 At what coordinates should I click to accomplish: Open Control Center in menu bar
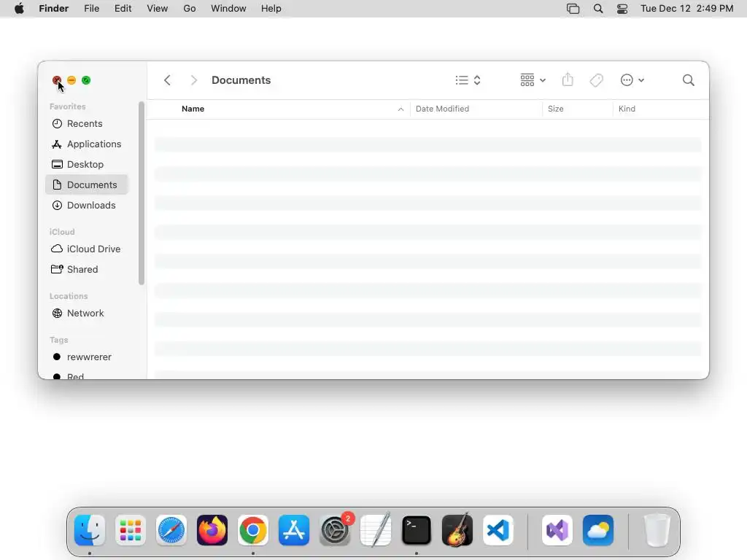coord(622,9)
